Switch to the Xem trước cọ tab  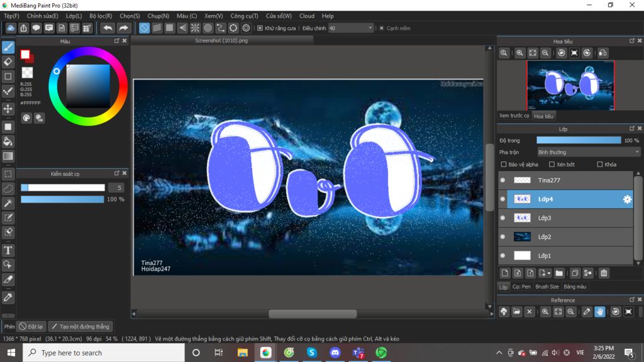(514, 116)
